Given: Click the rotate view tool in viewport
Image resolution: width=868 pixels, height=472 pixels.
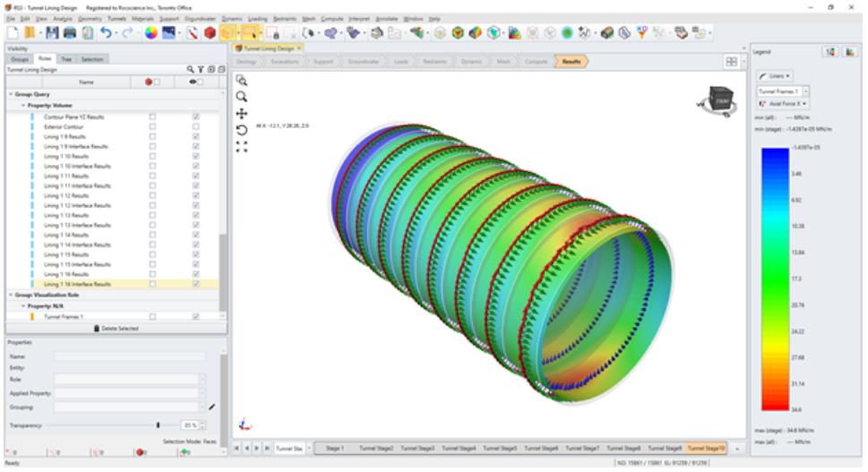Looking at the screenshot, I should click(241, 131).
